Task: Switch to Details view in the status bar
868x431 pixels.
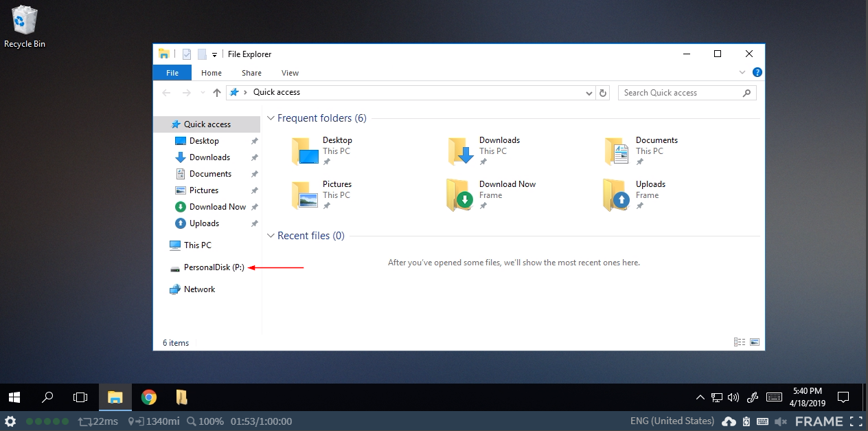Action: coord(740,342)
